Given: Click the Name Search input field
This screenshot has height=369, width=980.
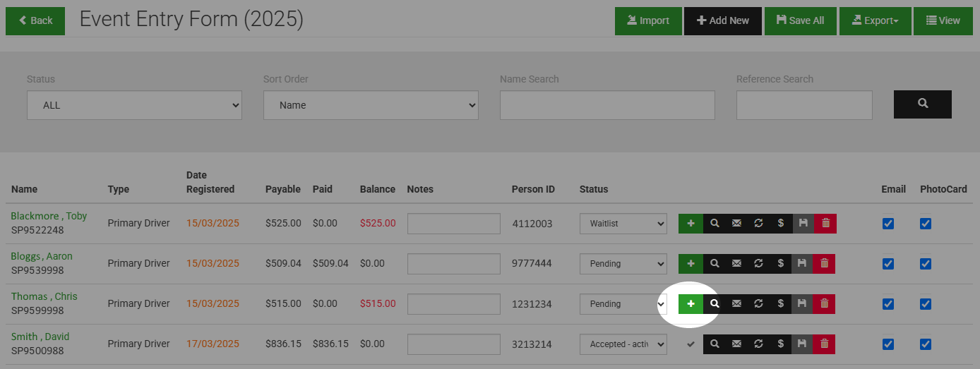Looking at the screenshot, I should coord(607,105).
